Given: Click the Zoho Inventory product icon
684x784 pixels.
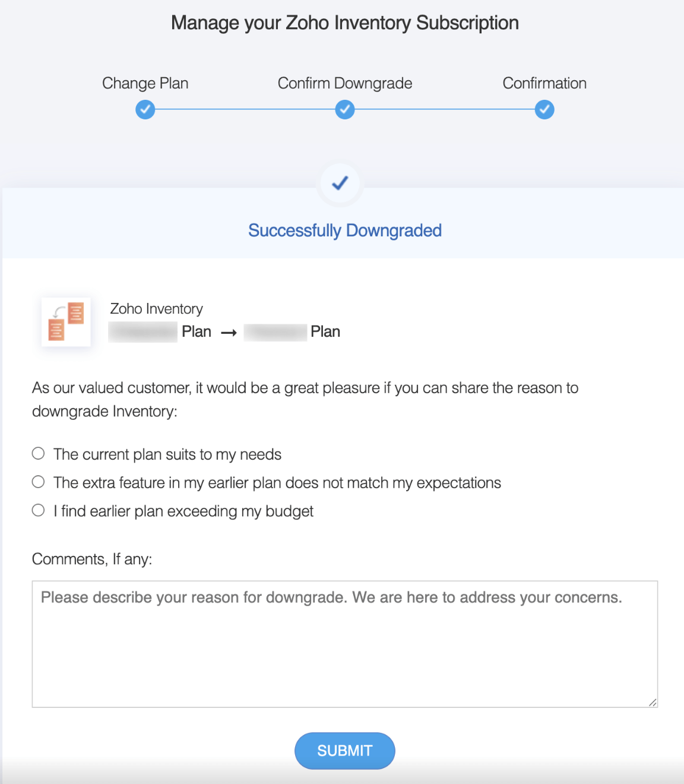Looking at the screenshot, I should point(66,322).
